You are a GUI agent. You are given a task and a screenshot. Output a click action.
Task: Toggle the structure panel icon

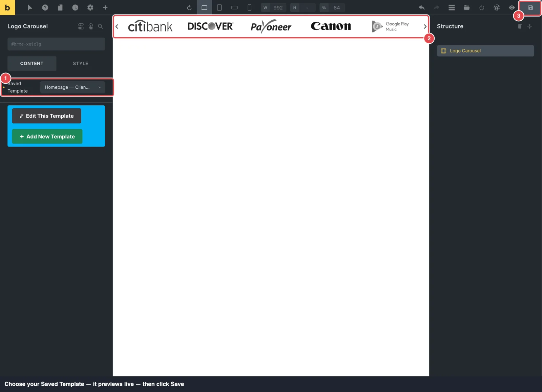pyautogui.click(x=452, y=7)
